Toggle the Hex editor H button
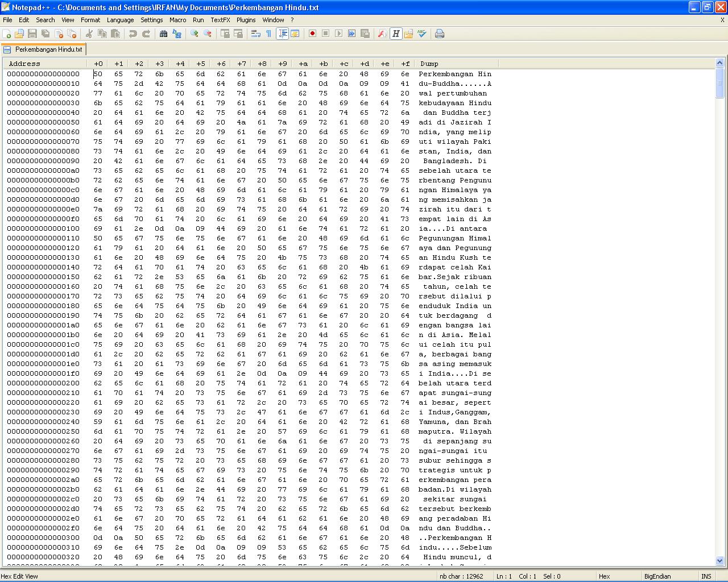728x582 pixels. click(396, 34)
